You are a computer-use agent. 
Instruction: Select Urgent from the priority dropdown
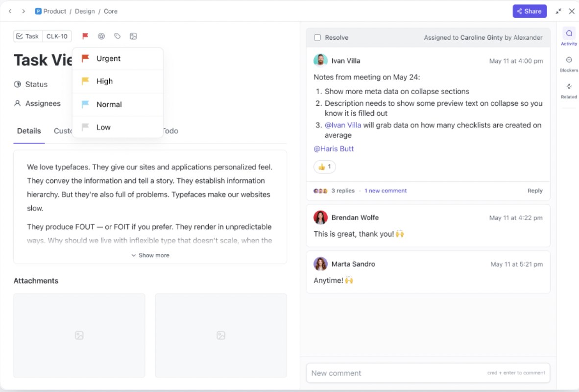click(x=109, y=58)
